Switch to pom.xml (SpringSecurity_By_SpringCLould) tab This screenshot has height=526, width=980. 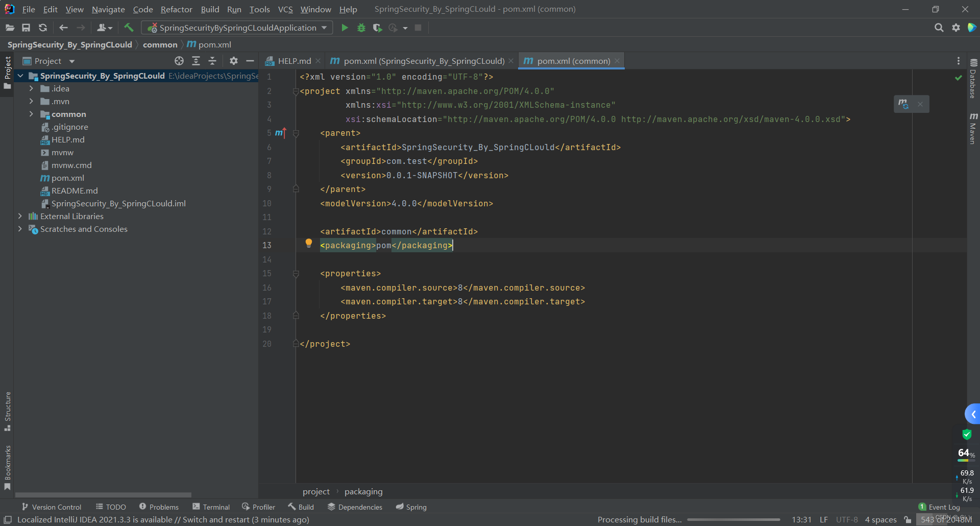click(421, 61)
